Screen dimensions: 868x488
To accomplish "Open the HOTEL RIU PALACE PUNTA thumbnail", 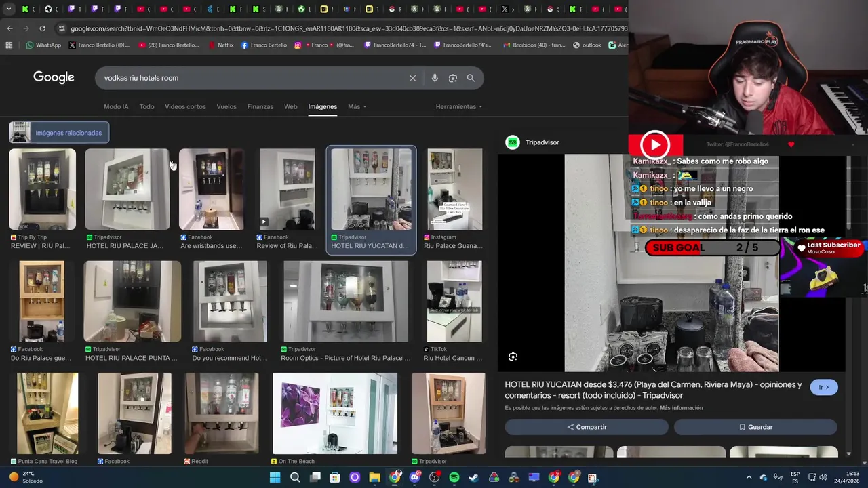I will click(x=132, y=302).
